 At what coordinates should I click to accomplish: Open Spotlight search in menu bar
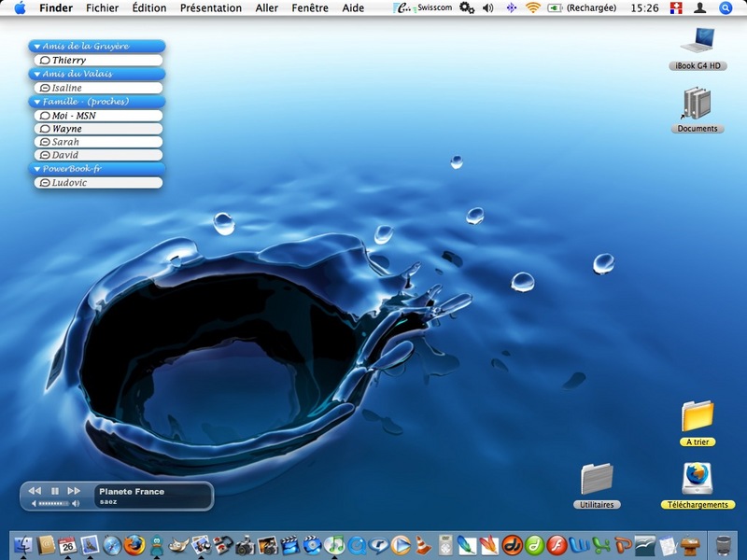(726, 8)
